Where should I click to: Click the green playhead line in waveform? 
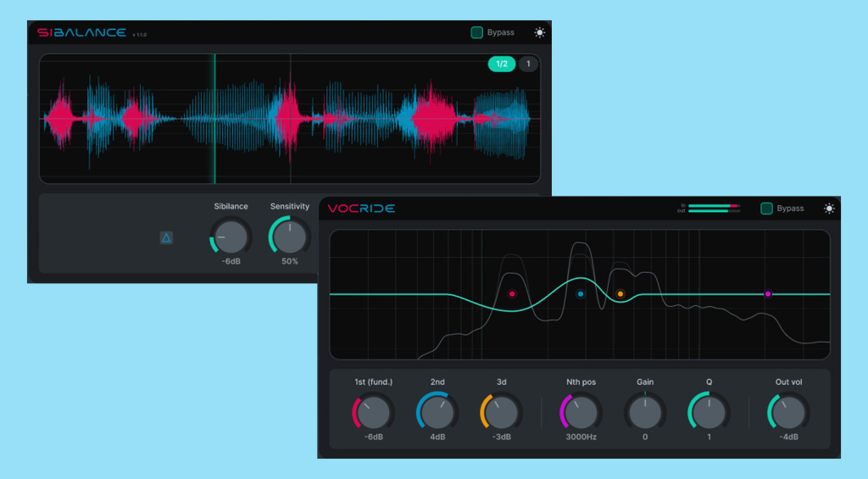[x=214, y=119]
